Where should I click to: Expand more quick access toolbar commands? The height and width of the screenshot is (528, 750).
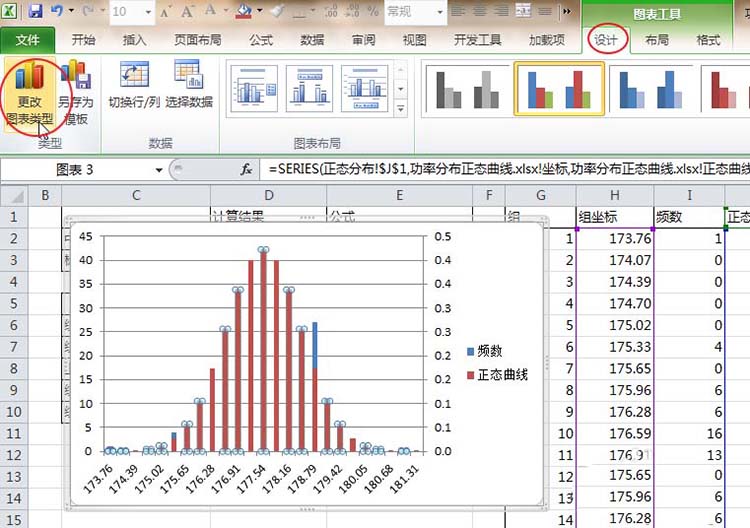[x=567, y=11]
